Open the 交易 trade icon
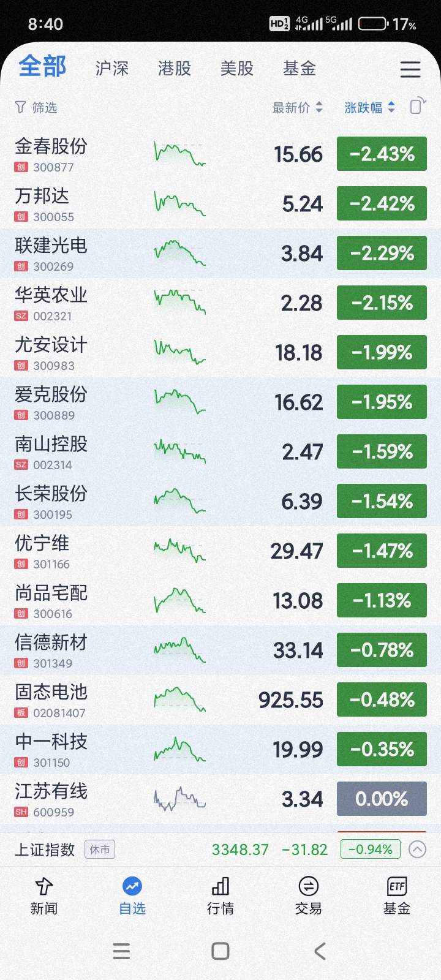The height and width of the screenshot is (980, 441). tap(308, 886)
